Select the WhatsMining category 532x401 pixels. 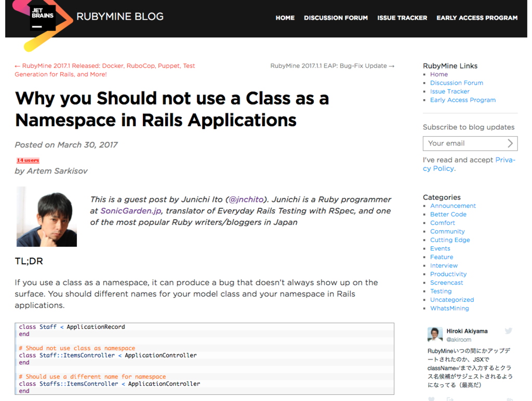449,308
